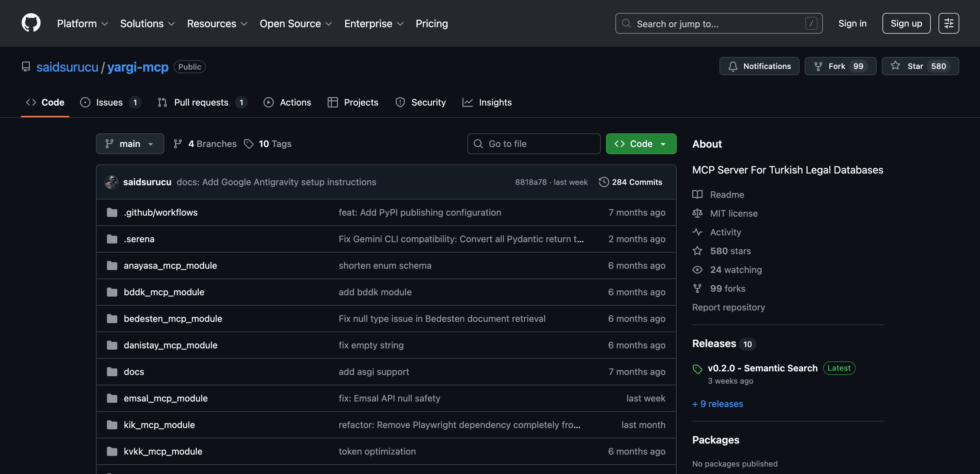Click the Notifications bell button
Image resolution: width=980 pixels, height=474 pixels.
tap(759, 66)
